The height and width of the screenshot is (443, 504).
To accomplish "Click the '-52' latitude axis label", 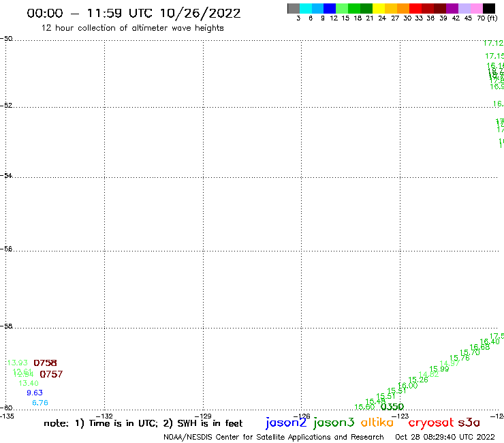I will pyautogui.click(x=6, y=106).
